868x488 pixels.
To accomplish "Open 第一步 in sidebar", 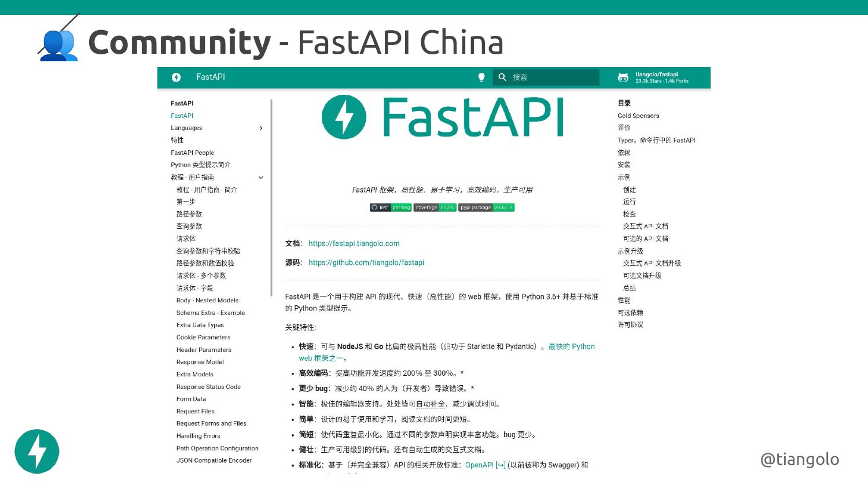I will (186, 202).
